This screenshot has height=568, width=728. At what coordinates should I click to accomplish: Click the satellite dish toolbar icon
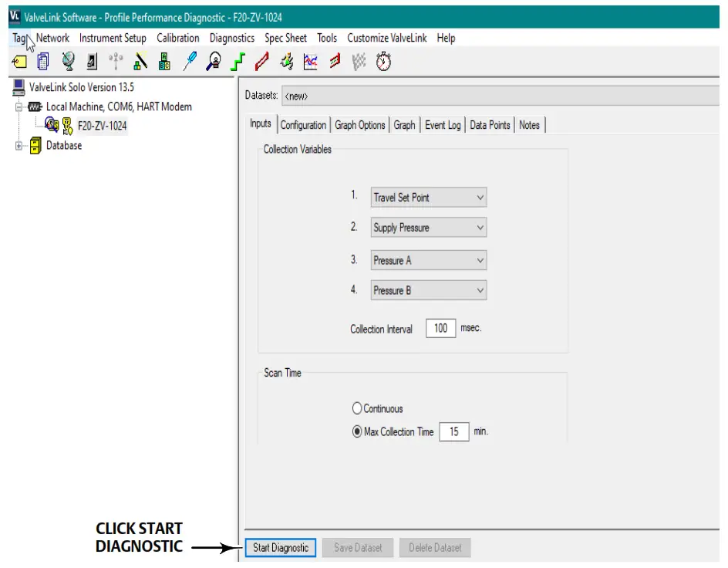(x=68, y=61)
